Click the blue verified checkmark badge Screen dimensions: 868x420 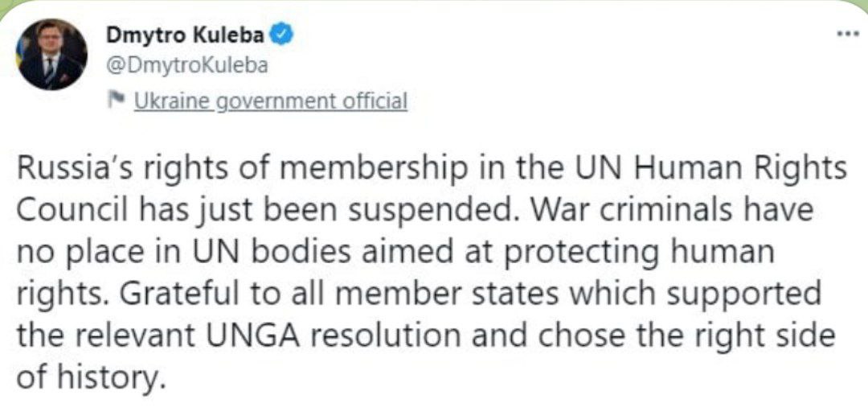click(281, 36)
